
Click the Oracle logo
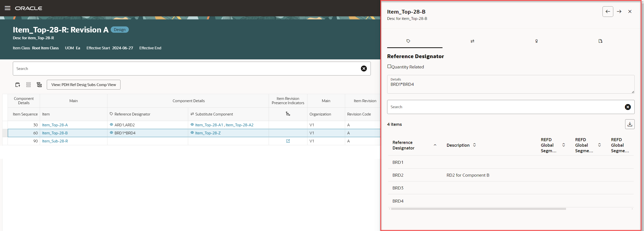tap(28, 8)
